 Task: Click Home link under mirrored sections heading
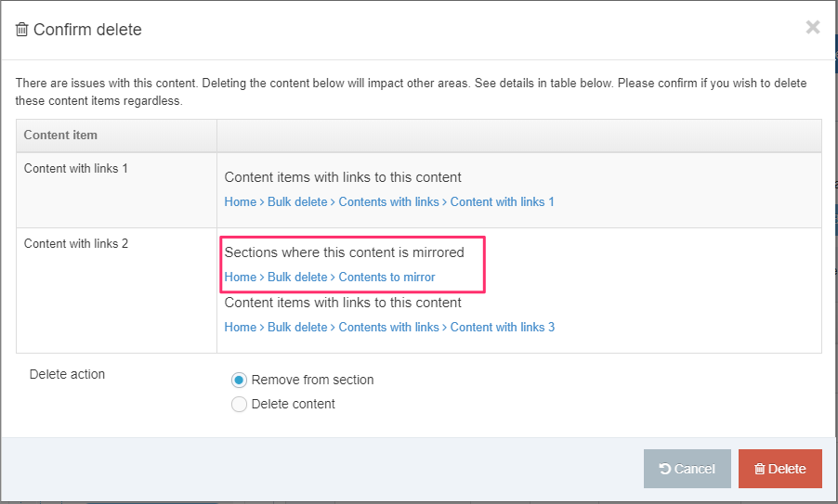(x=241, y=277)
